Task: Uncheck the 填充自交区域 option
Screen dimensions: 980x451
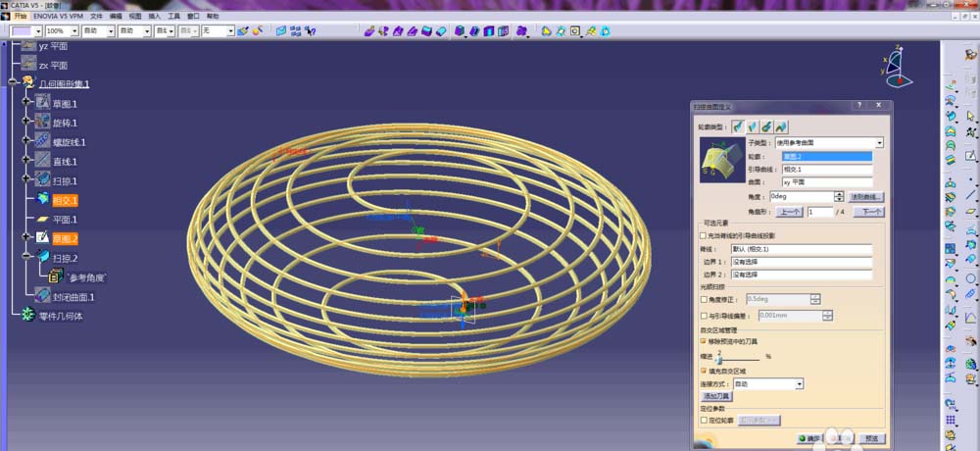Action: tap(705, 371)
